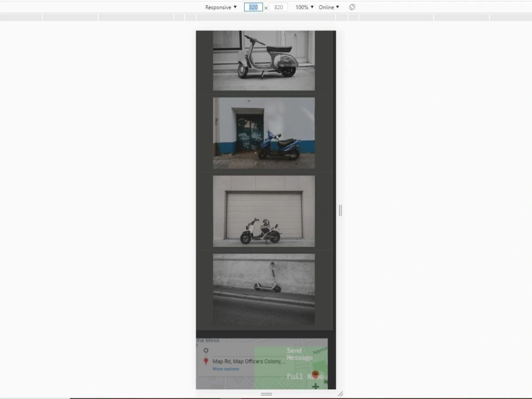Open the Responsive device dropdown
This screenshot has width=532, height=399.
(x=221, y=7)
